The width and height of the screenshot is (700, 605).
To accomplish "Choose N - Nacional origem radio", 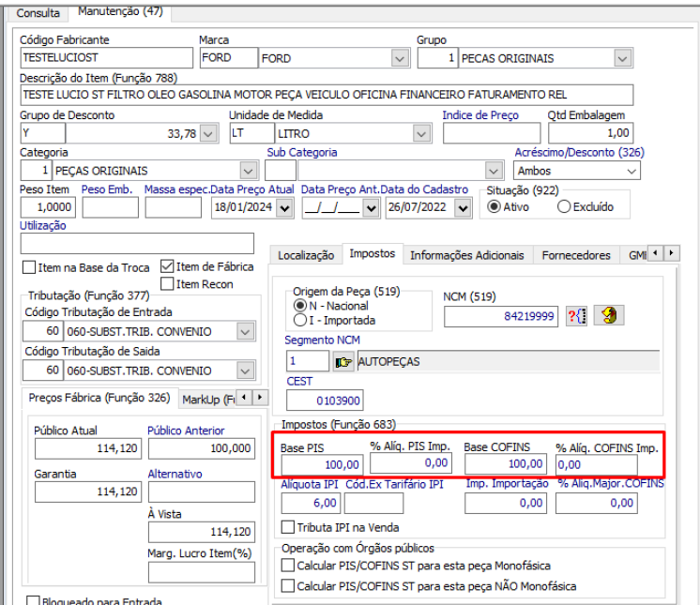I will [x=300, y=306].
